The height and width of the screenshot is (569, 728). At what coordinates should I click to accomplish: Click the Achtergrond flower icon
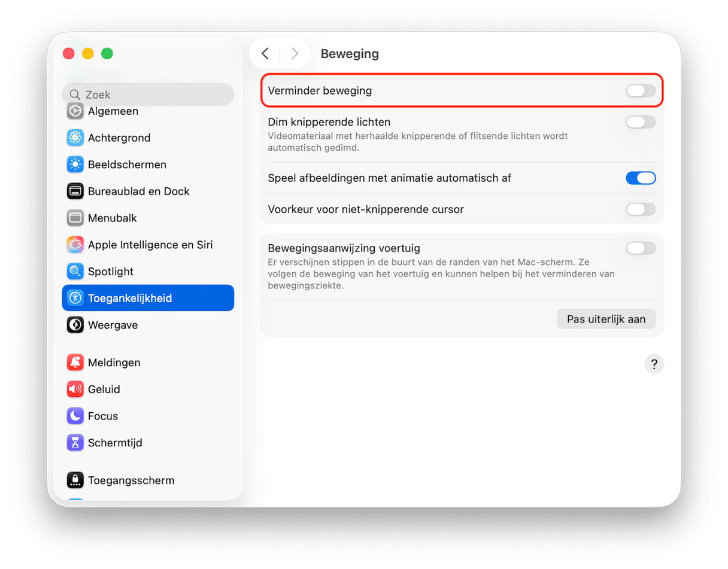75,138
